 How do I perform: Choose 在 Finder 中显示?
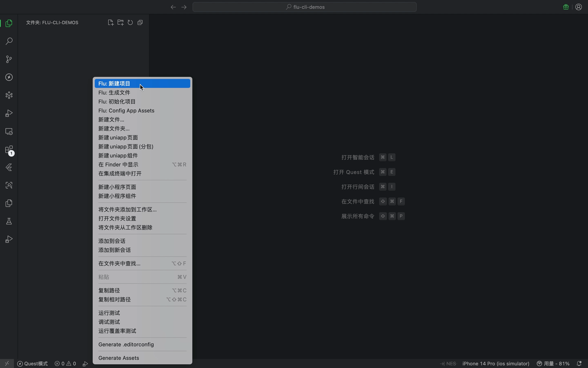coord(143,164)
